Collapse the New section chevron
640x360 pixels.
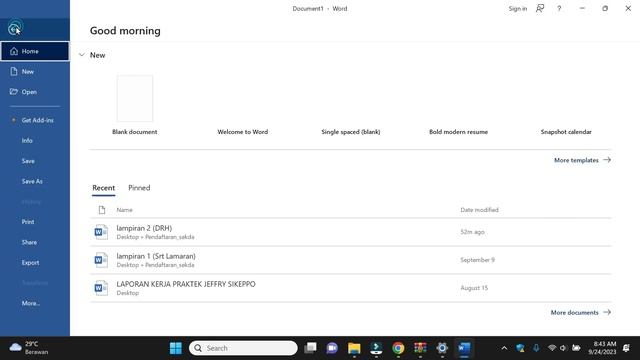[x=82, y=55]
